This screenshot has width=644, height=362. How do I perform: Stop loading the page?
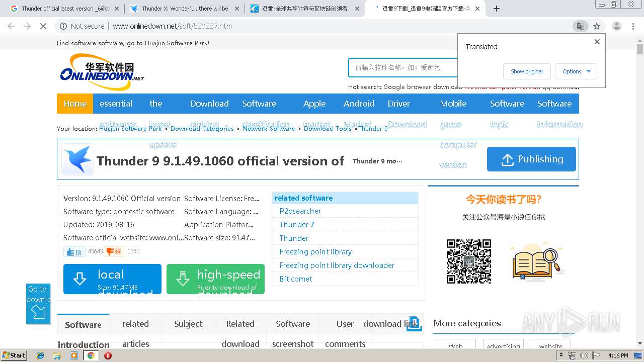pyautogui.click(x=43, y=26)
